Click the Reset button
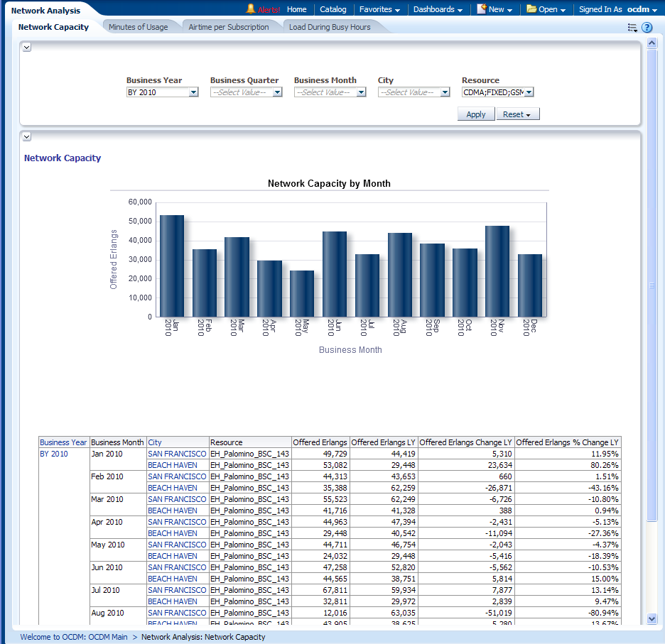 tap(517, 114)
